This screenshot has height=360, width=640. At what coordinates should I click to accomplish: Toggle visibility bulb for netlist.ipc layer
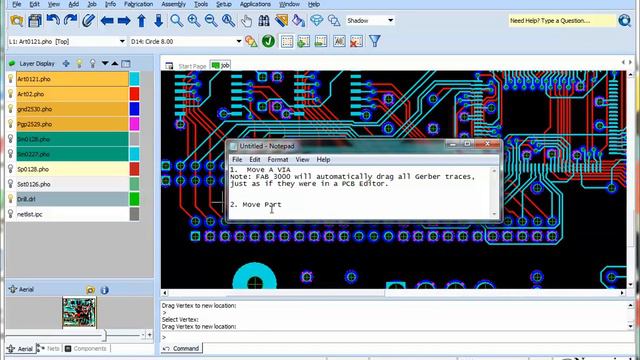[x=11, y=214]
